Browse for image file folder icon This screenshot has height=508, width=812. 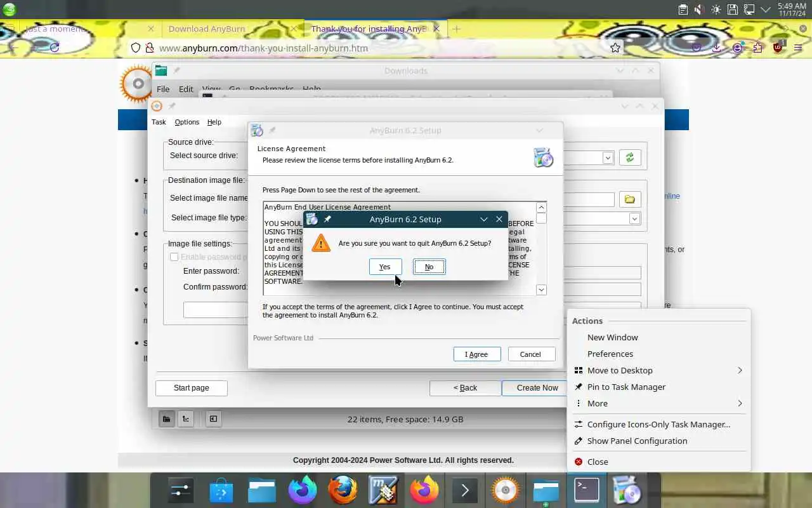click(x=629, y=199)
